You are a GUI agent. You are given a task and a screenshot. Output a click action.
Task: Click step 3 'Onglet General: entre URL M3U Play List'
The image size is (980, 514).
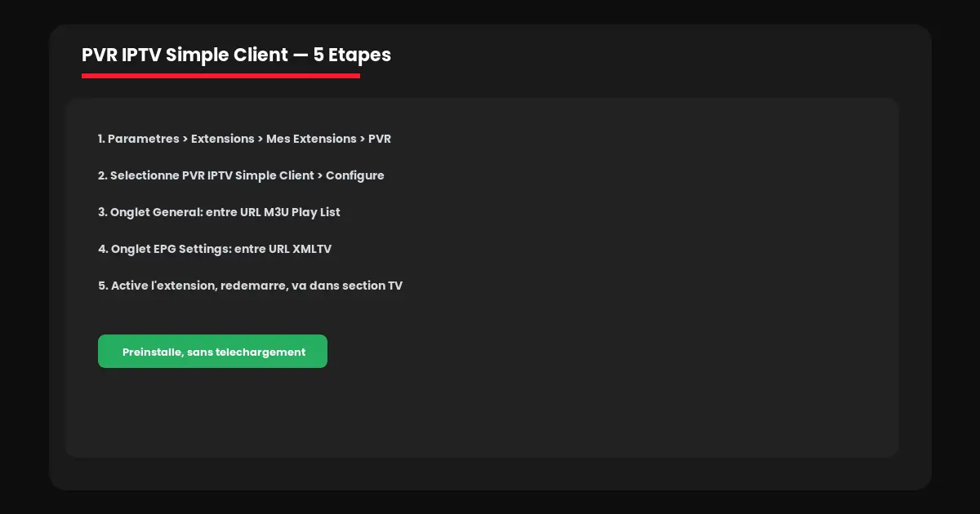point(219,212)
